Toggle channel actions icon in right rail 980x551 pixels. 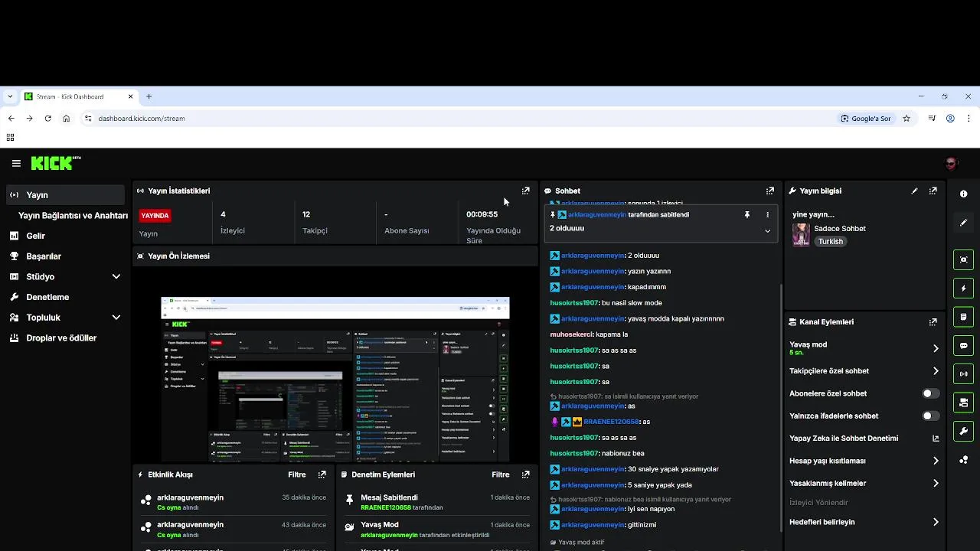(963, 403)
